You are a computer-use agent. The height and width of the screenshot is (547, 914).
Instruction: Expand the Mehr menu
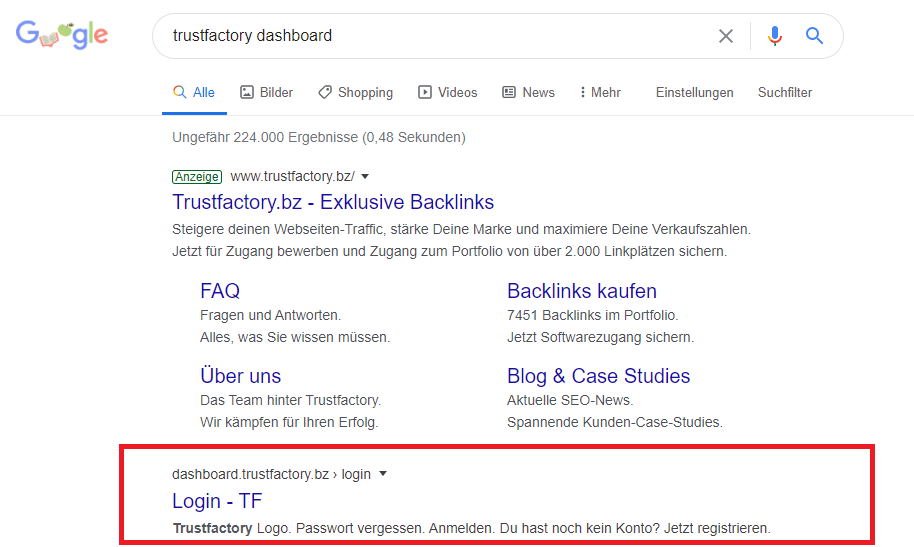pos(600,92)
